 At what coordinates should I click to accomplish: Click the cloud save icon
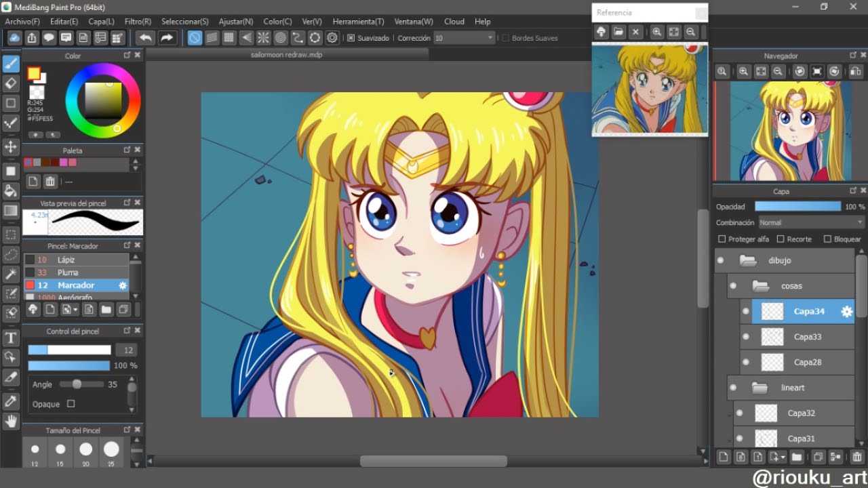[14, 38]
